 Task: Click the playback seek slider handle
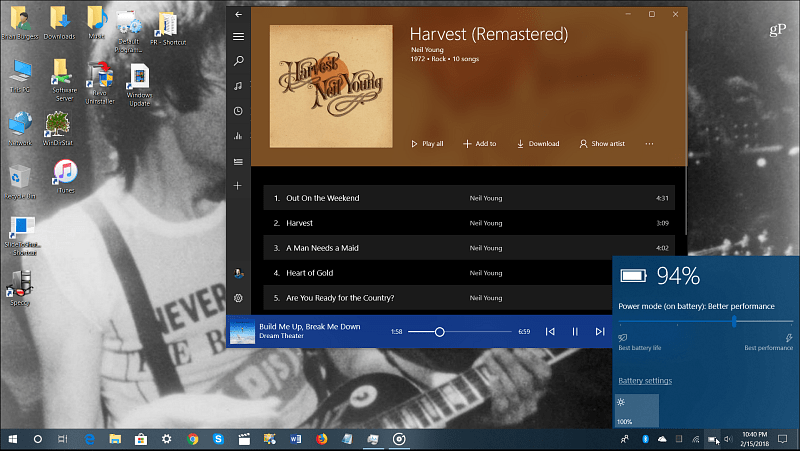[x=439, y=332]
